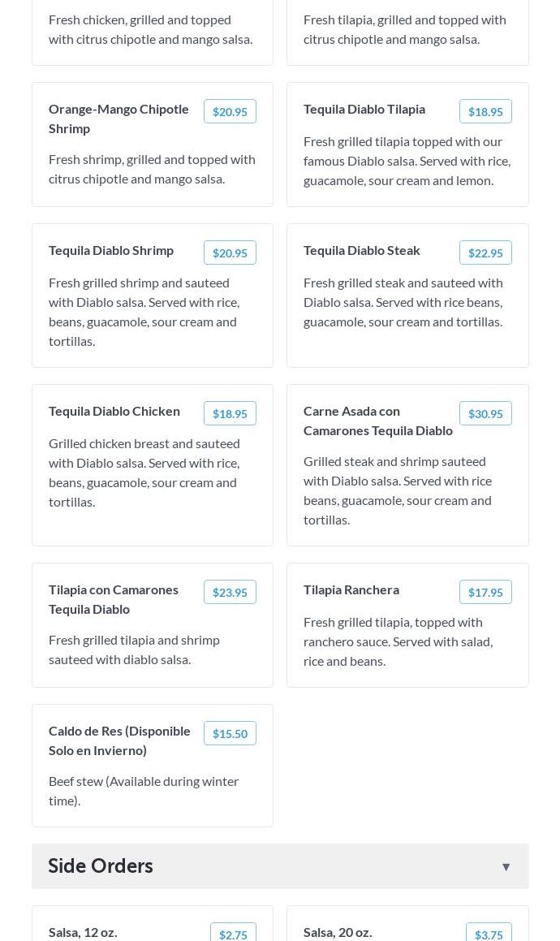Add Tequila Diablo Shrimp via its price button
The width and height of the screenshot is (560, 941).
coord(230,253)
